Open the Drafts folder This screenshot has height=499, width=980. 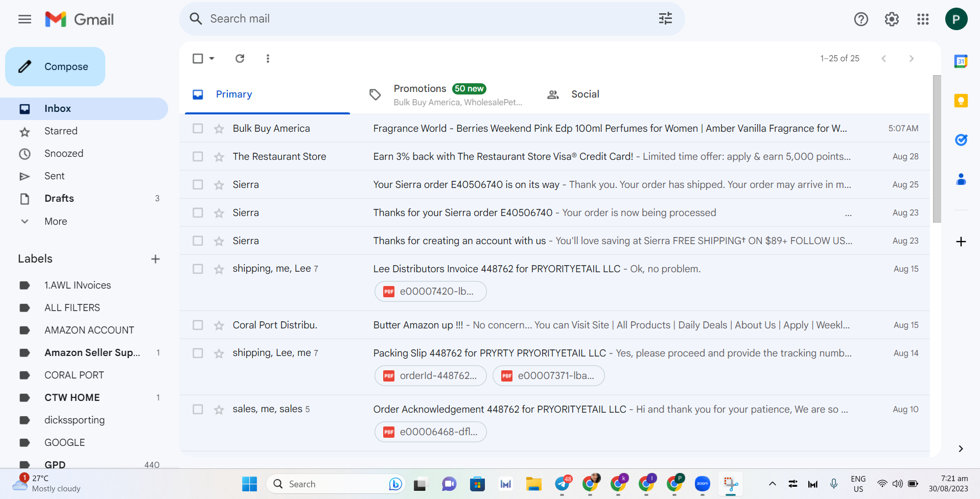tap(84, 199)
